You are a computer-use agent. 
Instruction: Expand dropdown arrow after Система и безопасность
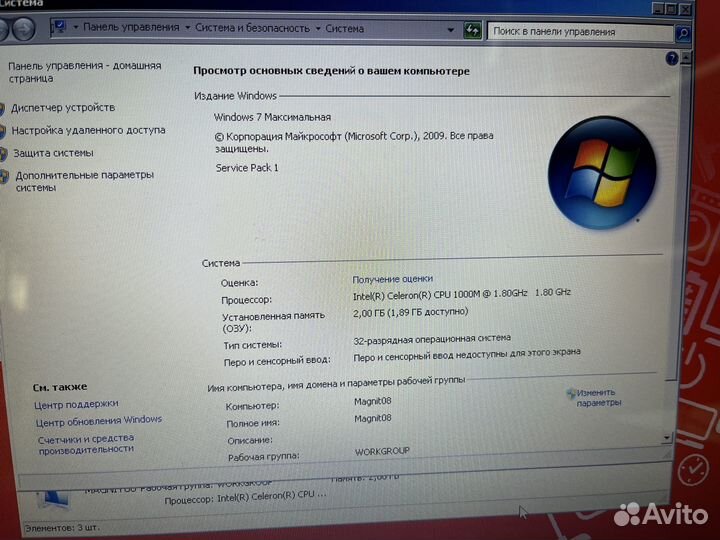click(x=318, y=28)
